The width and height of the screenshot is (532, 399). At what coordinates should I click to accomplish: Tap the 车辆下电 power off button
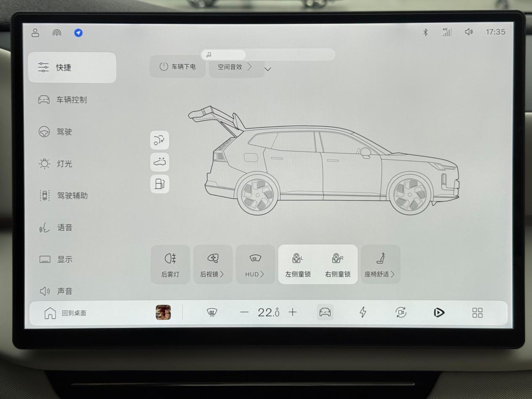pos(177,67)
